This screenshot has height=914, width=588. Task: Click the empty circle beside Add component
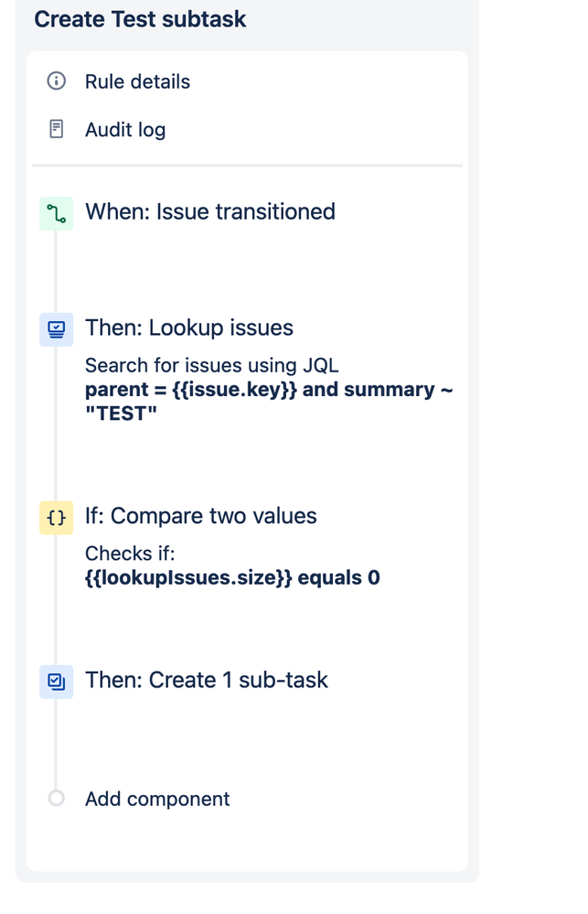click(56, 798)
